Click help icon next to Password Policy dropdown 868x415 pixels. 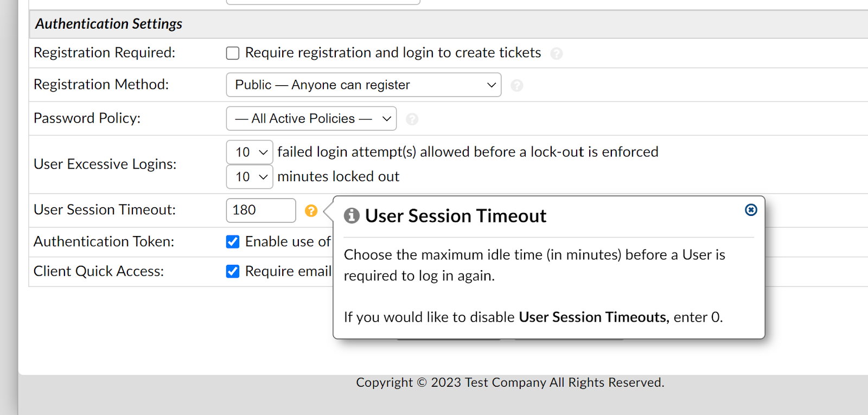pos(412,119)
